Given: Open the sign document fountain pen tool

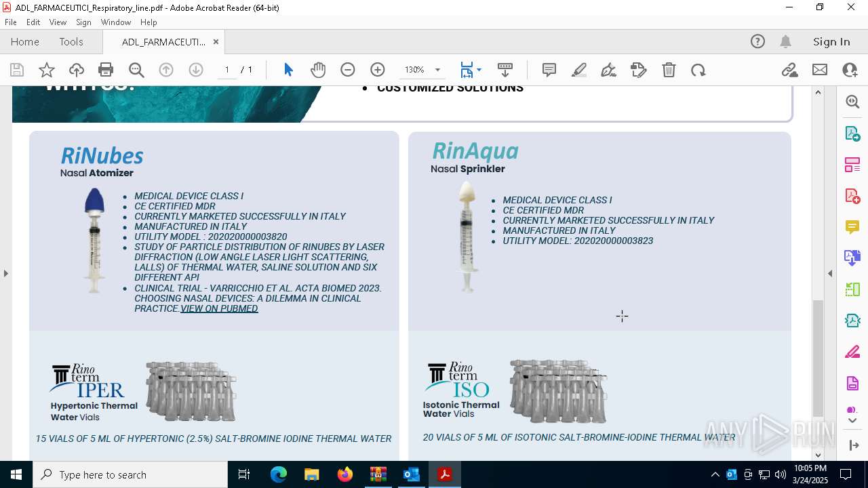Looking at the screenshot, I should (609, 70).
